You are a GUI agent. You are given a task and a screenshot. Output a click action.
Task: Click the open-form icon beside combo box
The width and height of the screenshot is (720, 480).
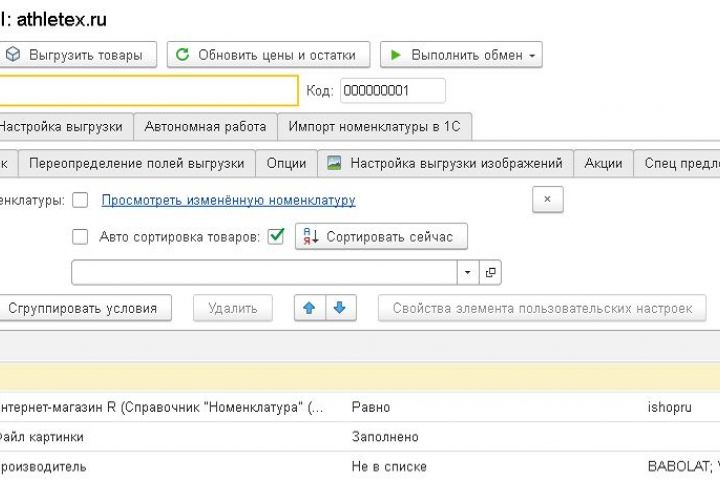(x=490, y=272)
